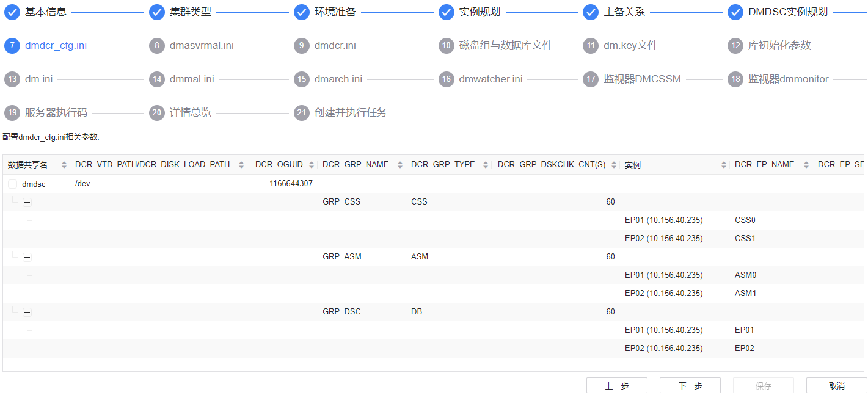Click step number 10 circle icon
868x395 pixels.
[447, 46]
